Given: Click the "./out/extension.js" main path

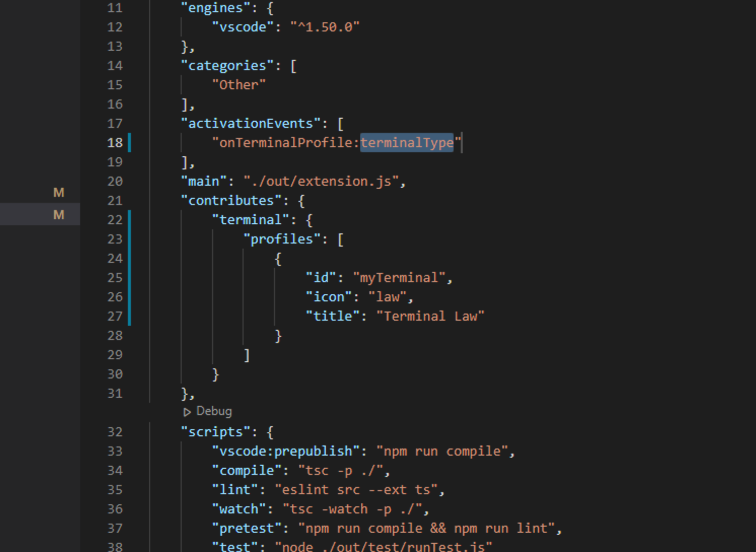Looking at the screenshot, I should coord(323,181).
